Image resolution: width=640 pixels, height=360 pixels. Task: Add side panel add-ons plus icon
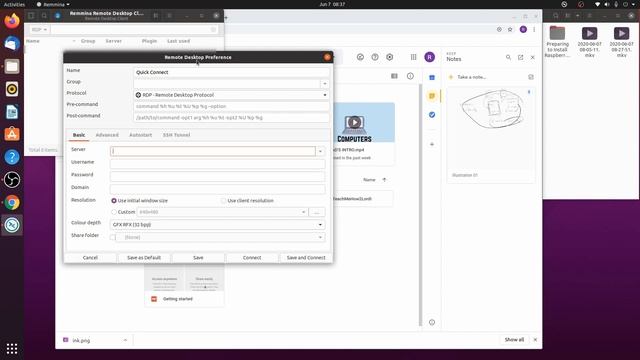432,144
